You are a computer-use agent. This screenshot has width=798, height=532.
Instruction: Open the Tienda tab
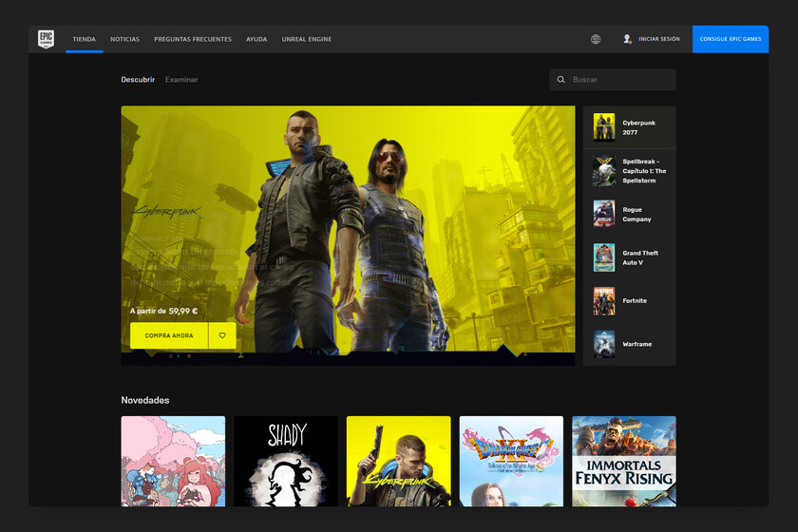[84, 39]
